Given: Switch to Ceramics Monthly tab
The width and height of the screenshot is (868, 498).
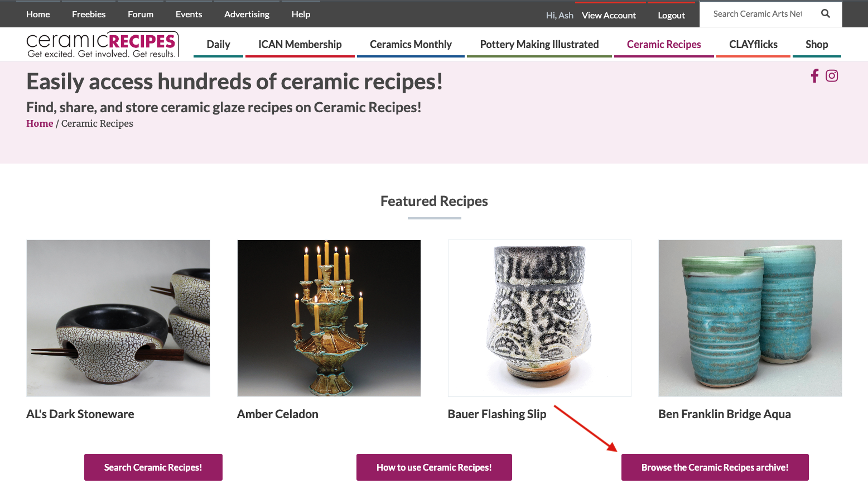Looking at the screenshot, I should 411,45.
